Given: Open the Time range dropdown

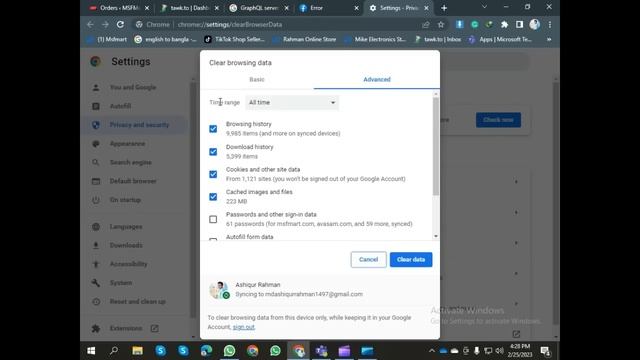Looking at the screenshot, I should (x=292, y=102).
